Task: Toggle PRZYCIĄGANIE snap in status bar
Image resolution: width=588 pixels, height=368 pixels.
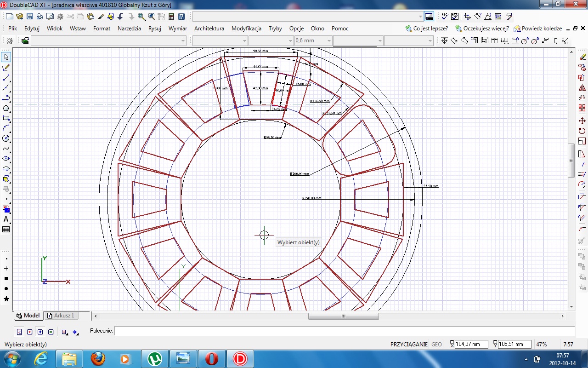Action: click(409, 344)
